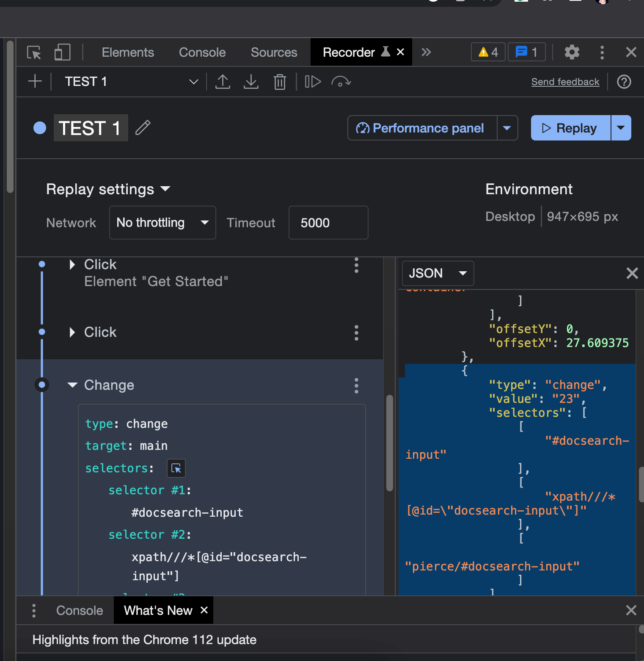Click the Send feedback link
Viewport: 644px width, 661px height.
tap(565, 82)
